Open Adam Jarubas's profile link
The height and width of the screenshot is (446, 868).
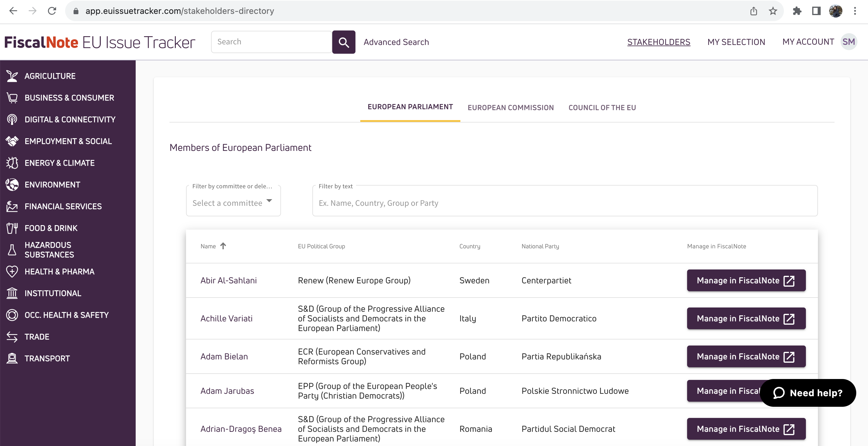click(227, 391)
